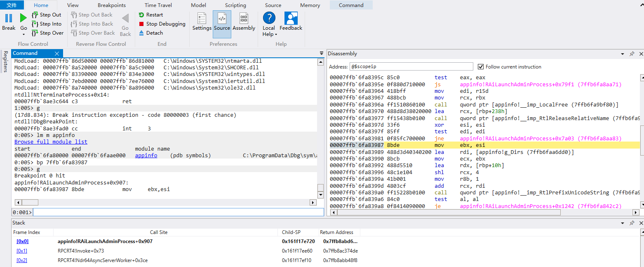Switch to the Memory ribbon tab

310,5
